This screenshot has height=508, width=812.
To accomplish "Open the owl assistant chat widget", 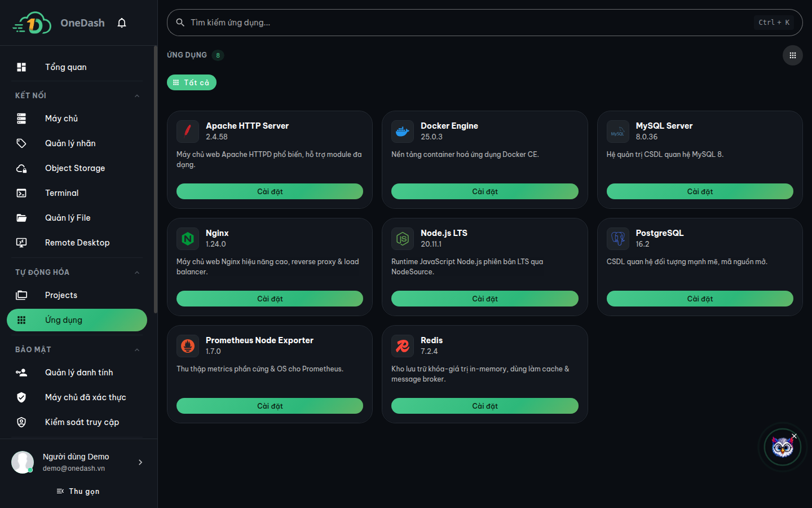I will tap(782, 448).
